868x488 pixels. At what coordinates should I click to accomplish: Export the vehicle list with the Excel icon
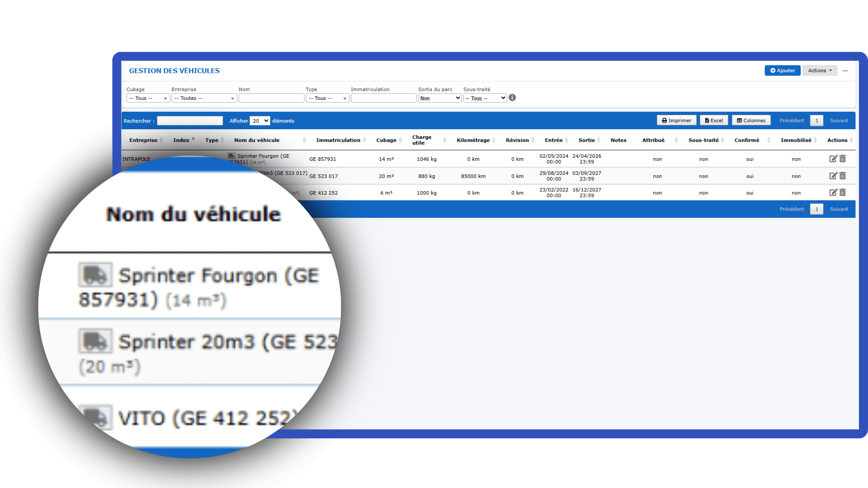pos(713,120)
